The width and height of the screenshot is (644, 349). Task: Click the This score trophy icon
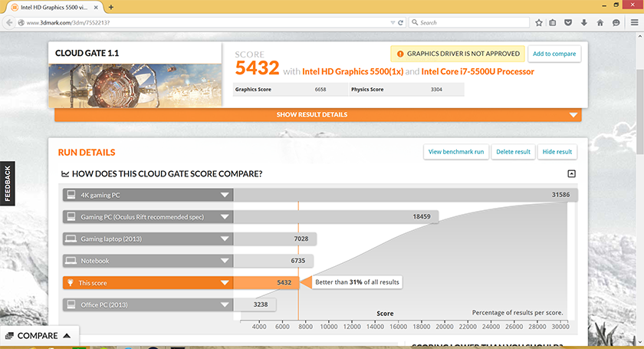coord(71,283)
